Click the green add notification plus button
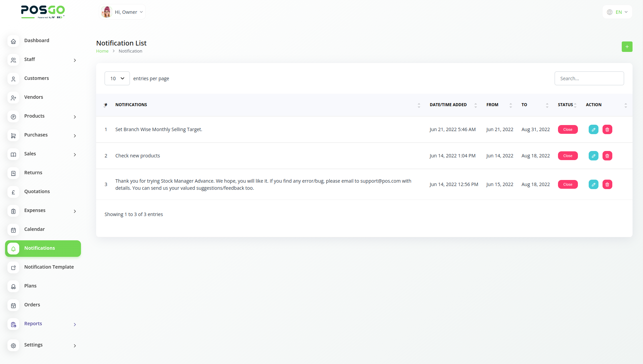 [x=627, y=47]
